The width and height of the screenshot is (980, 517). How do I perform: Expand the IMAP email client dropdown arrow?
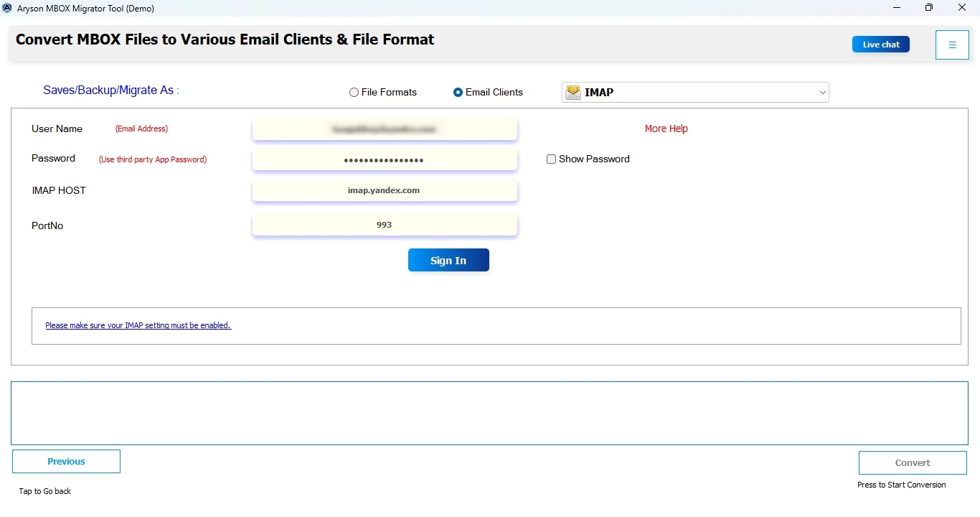coord(822,93)
